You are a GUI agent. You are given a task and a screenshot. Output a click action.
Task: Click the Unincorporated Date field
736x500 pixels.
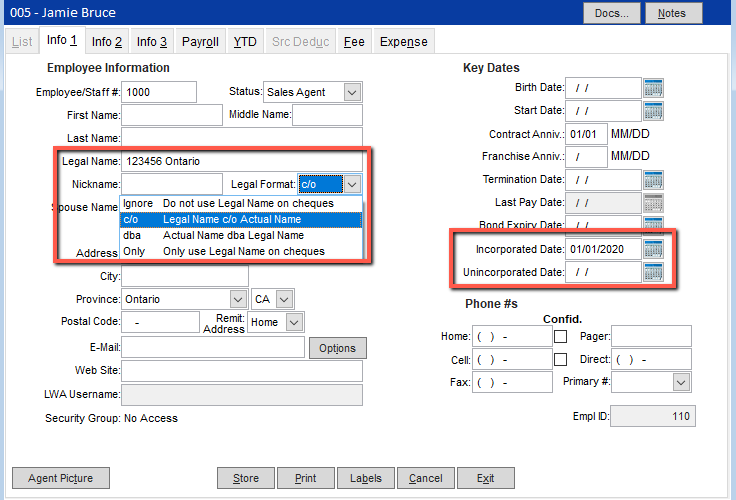(603, 272)
